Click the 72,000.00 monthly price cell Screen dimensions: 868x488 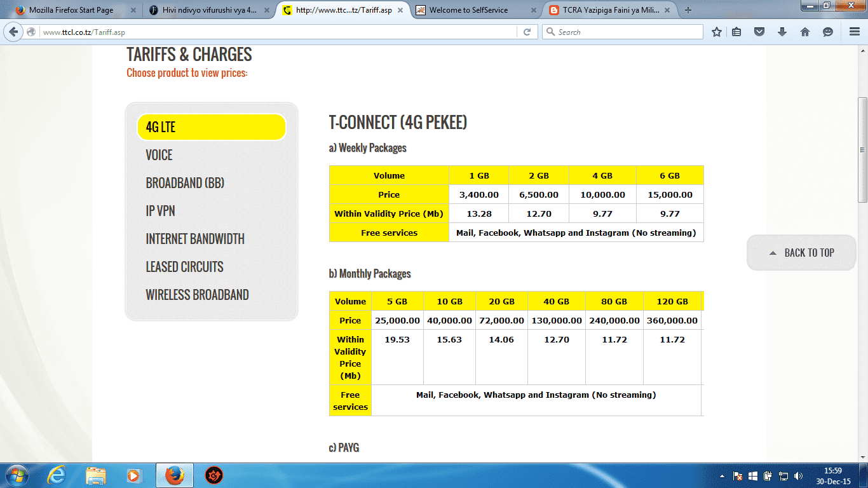pos(501,320)
